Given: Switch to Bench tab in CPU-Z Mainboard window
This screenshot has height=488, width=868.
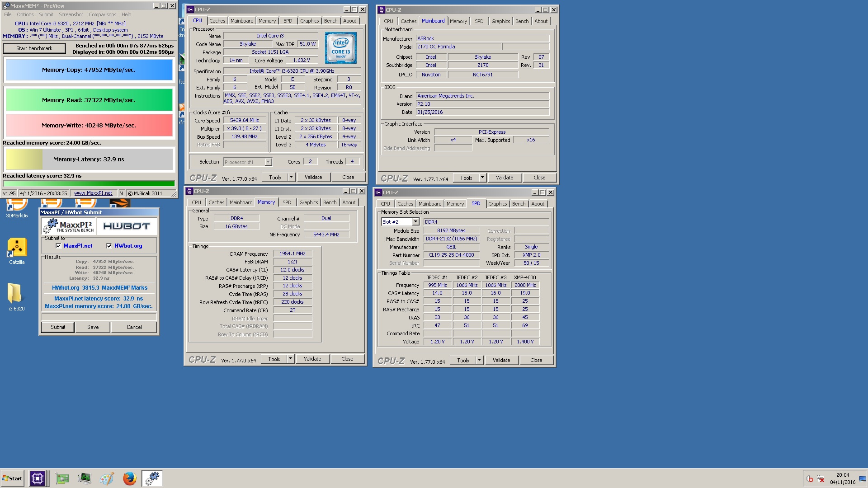Looking at the screenshot, I should pyautogui.click(x=522, y=21).
